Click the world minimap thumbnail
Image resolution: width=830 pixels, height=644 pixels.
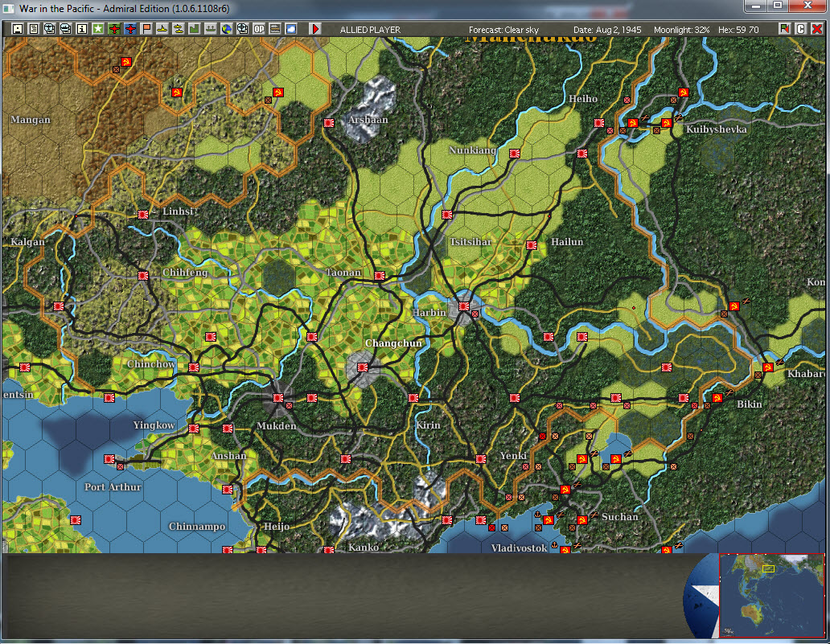pyautogui.click(x=772, y=595)
